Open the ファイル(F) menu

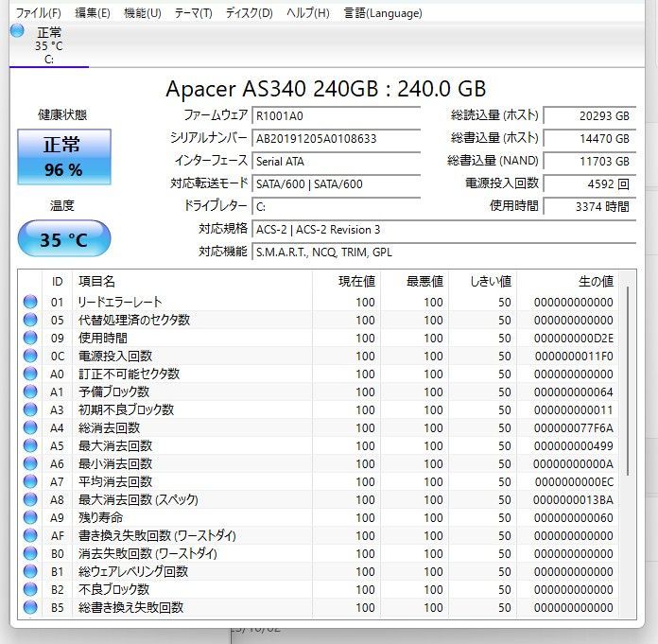(x=38, y=13)
